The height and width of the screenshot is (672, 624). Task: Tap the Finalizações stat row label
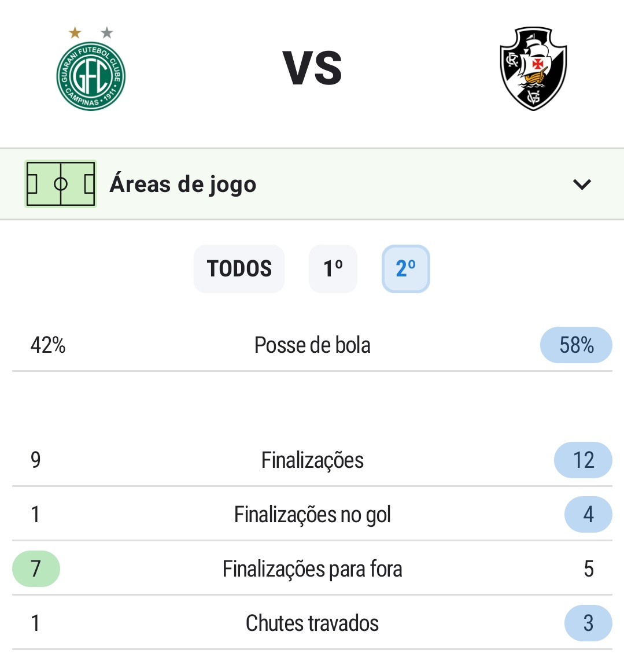coord(312,460)
